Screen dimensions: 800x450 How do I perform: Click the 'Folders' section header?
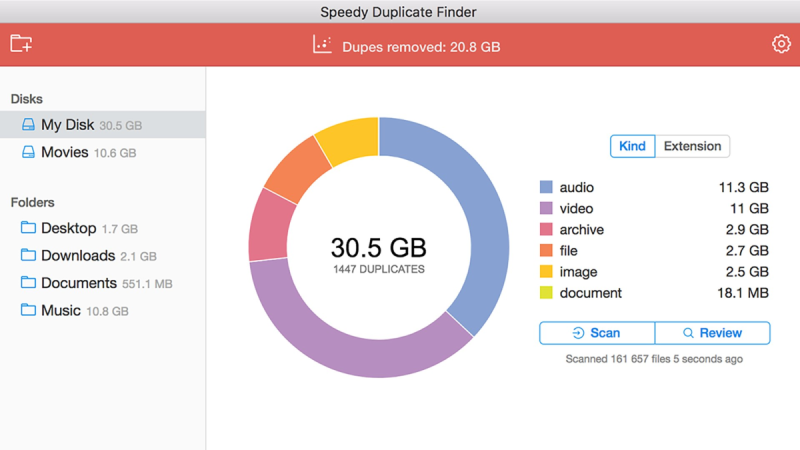pyautogui.click(x=32, y=203)
